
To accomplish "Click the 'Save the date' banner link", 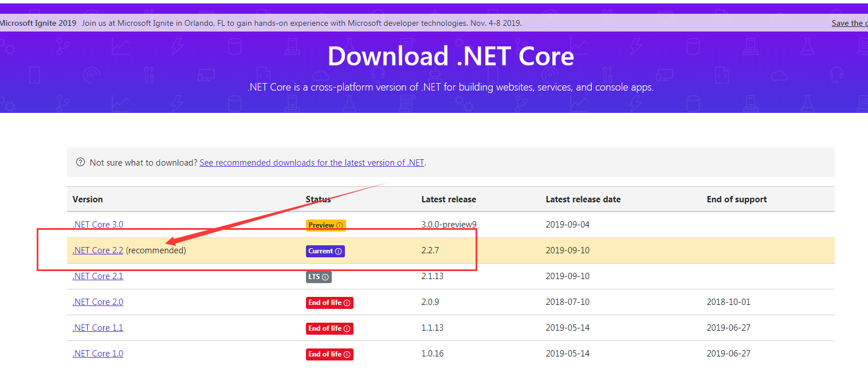I will 850,23.
